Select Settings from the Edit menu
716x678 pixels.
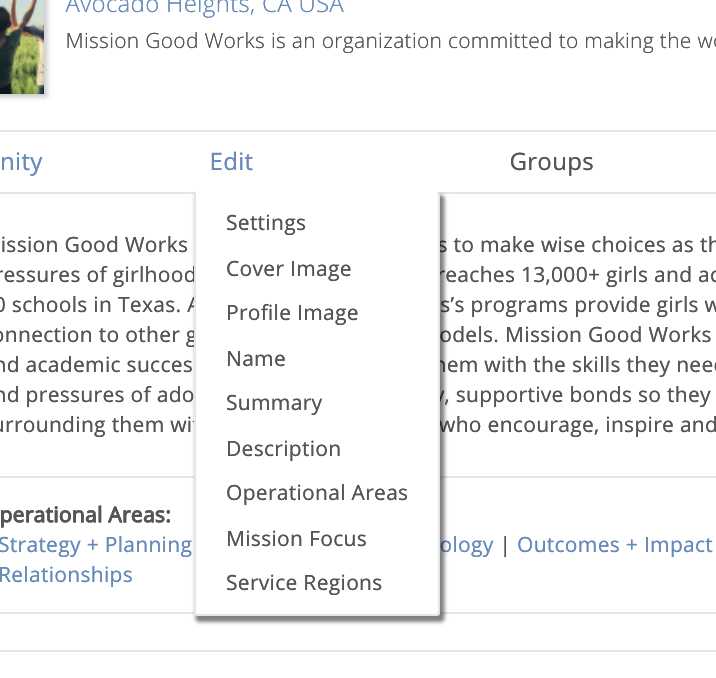[x=266, y=223]
